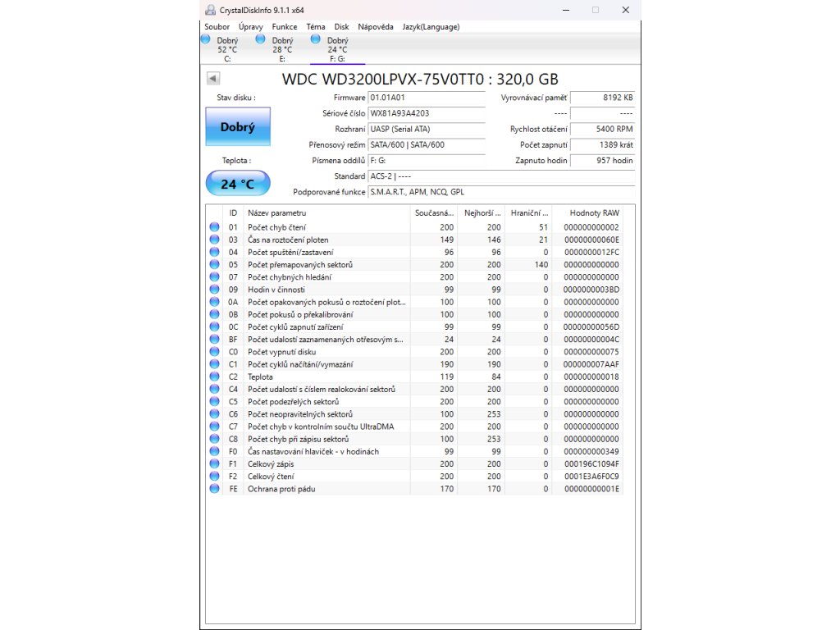840x630 pixels.
Task: Click the blue Dobrý health status button
Action: (x=237, y=127)
